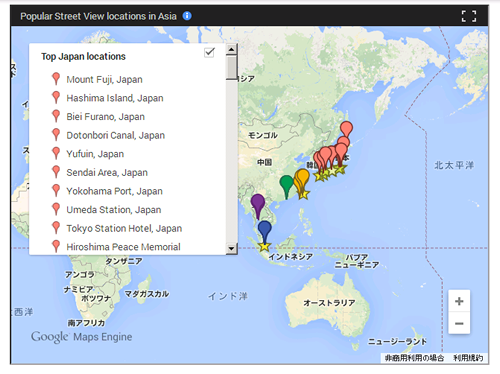Open Tokyo Station Hotel, Japan location
The height and width of the screenshot is (374, 500).
point(124,228)
